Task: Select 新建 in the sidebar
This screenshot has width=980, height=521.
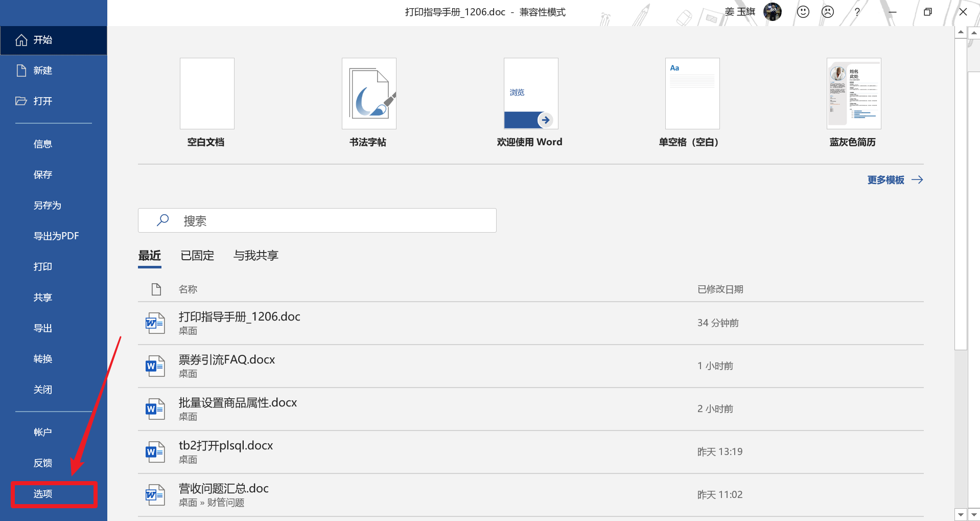Action: [x=54, y=71]
